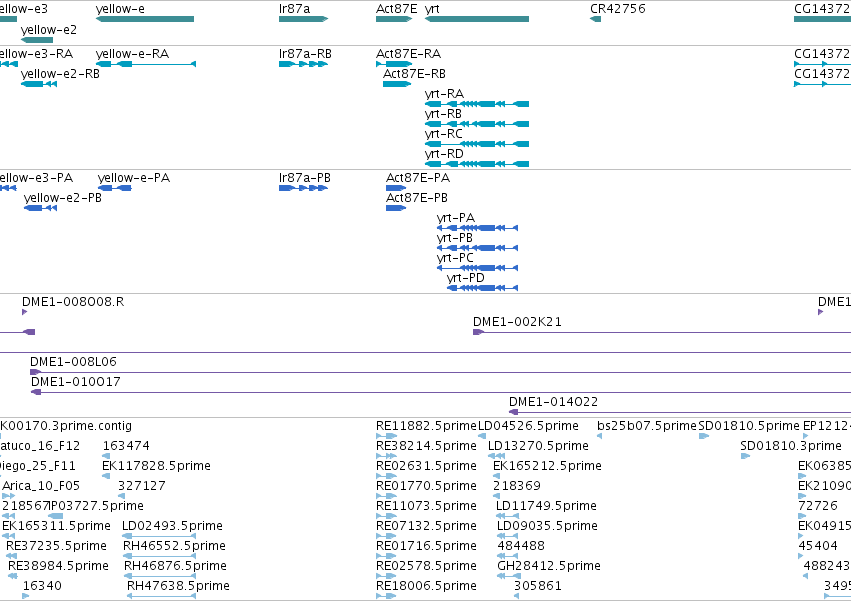851x601 pixels.
Task: Click the yellow-e2 gene bar
Action: point(37,40)
